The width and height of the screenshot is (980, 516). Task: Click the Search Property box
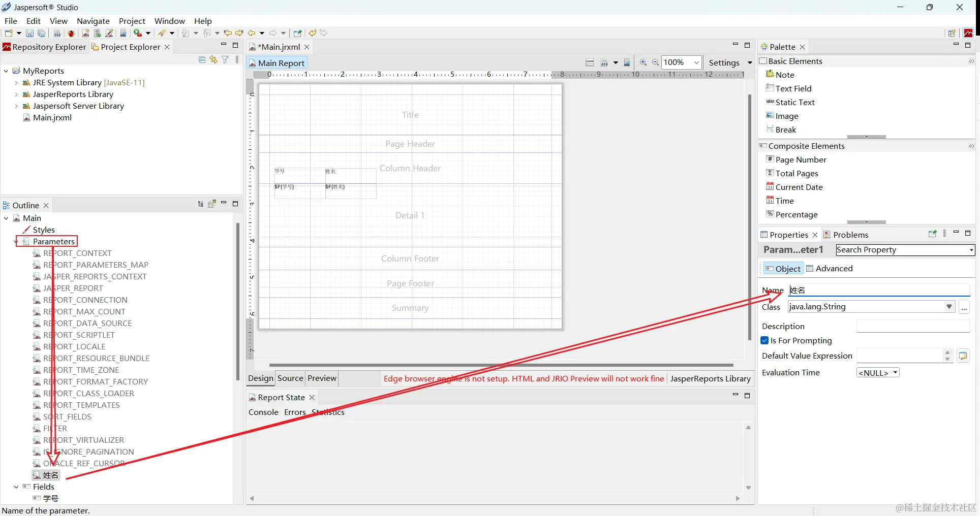coord(905,250)
